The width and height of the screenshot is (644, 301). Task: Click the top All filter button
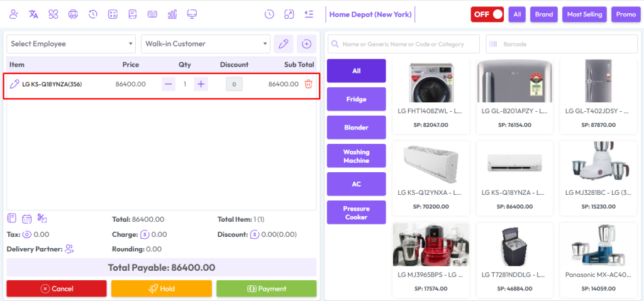[517, 14]
